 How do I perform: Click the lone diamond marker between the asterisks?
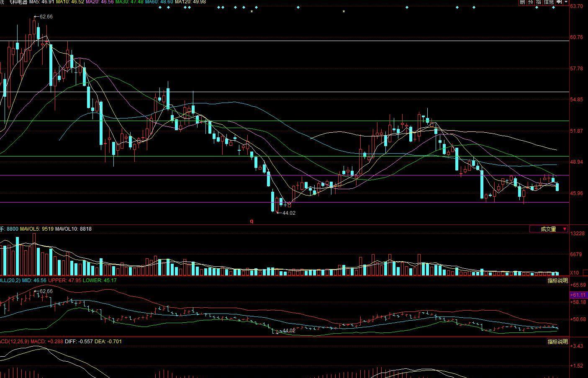[x=298, y=8]
